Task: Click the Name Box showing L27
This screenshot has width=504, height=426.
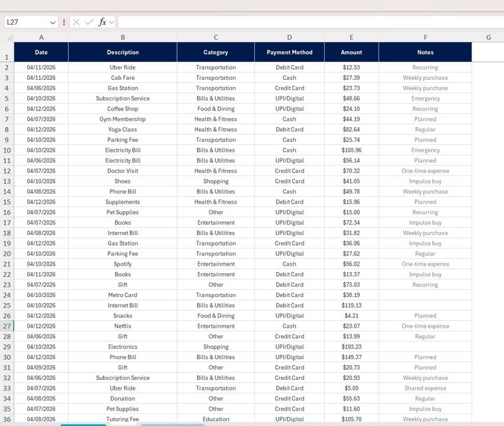Action: pyautogui.click(x=27, y=22)
